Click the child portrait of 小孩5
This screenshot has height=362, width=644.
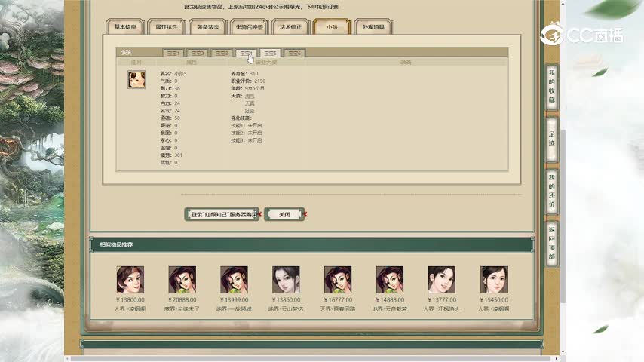point(136,80)
